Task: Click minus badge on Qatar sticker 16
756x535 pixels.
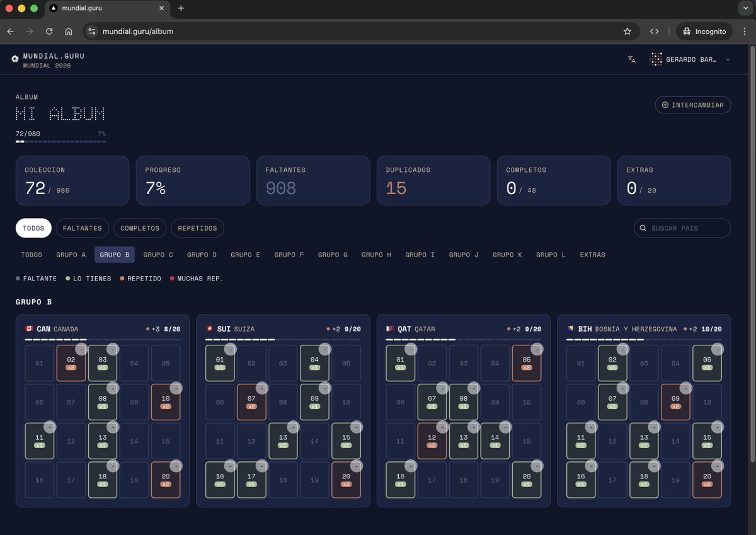Action: coord(411,466)
